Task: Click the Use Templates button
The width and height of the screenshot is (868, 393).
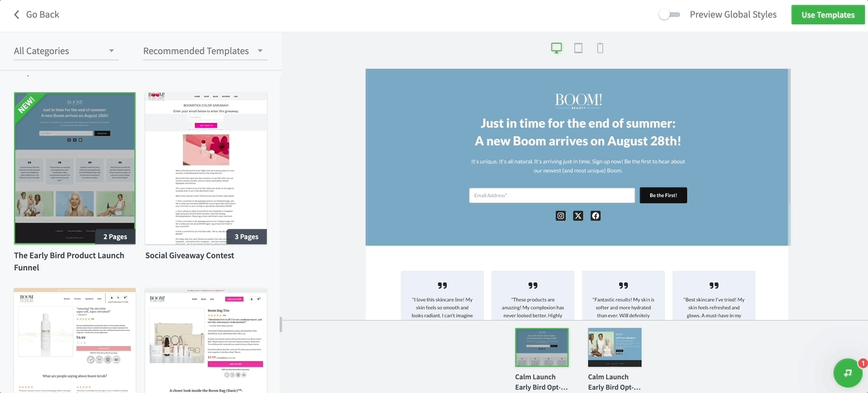Action: pyautogui.click(x=828, y=15)
